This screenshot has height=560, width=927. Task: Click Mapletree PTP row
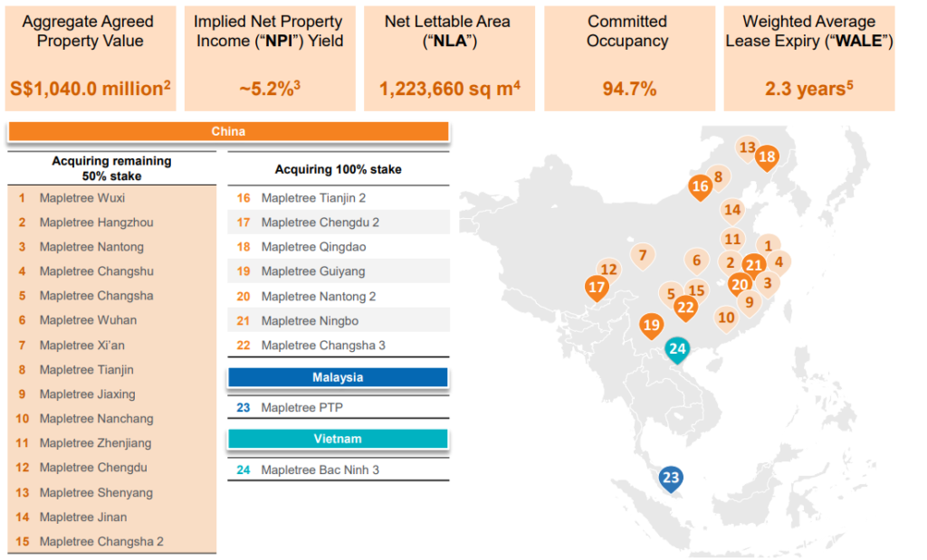(x=339, y=408)
